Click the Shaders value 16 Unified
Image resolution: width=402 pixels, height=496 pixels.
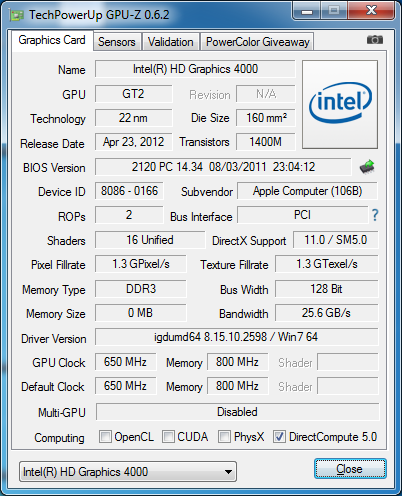click(x=150, y=240)
